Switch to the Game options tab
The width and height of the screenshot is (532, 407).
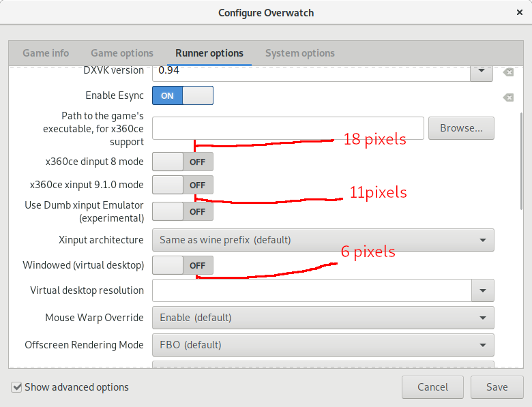[x=122, y=53]
